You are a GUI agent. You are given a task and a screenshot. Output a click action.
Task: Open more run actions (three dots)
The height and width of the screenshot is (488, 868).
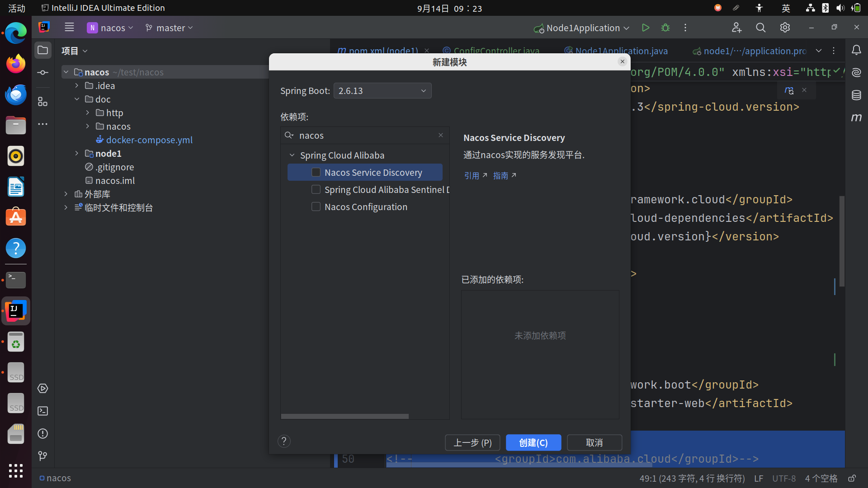click(685, 28)
